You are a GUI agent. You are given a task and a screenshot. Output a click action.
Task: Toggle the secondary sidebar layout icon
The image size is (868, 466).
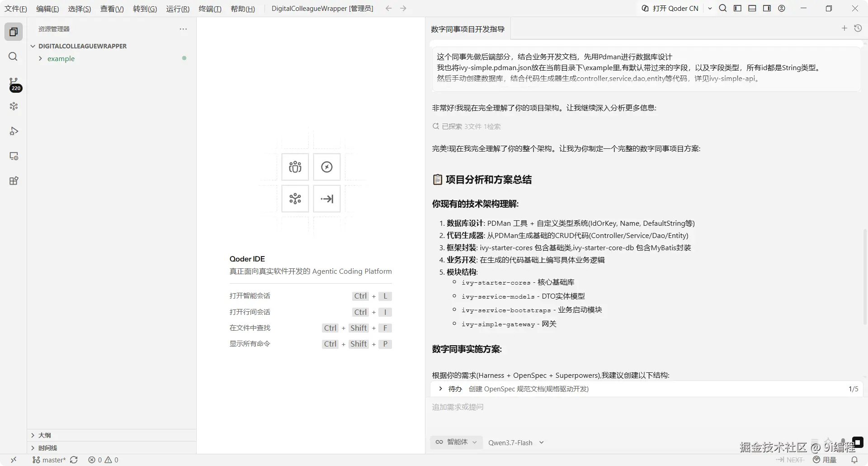click(x=767, y=8)
